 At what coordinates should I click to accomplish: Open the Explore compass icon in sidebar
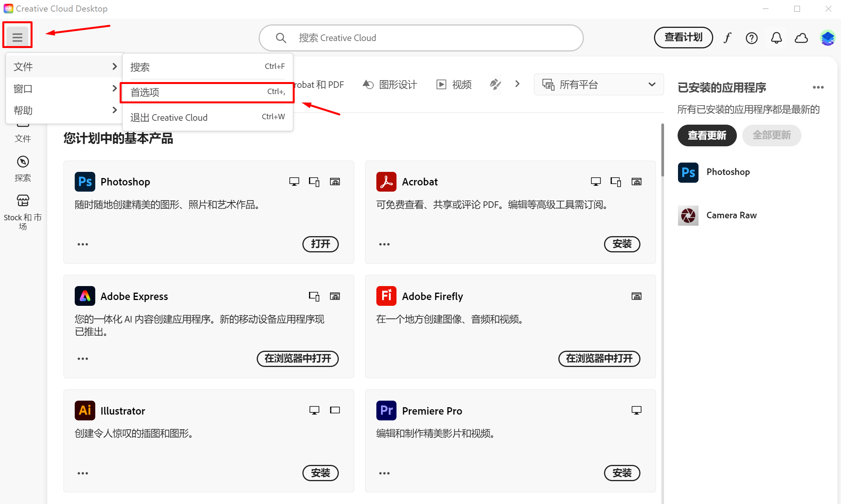click(x=23, y=162)
